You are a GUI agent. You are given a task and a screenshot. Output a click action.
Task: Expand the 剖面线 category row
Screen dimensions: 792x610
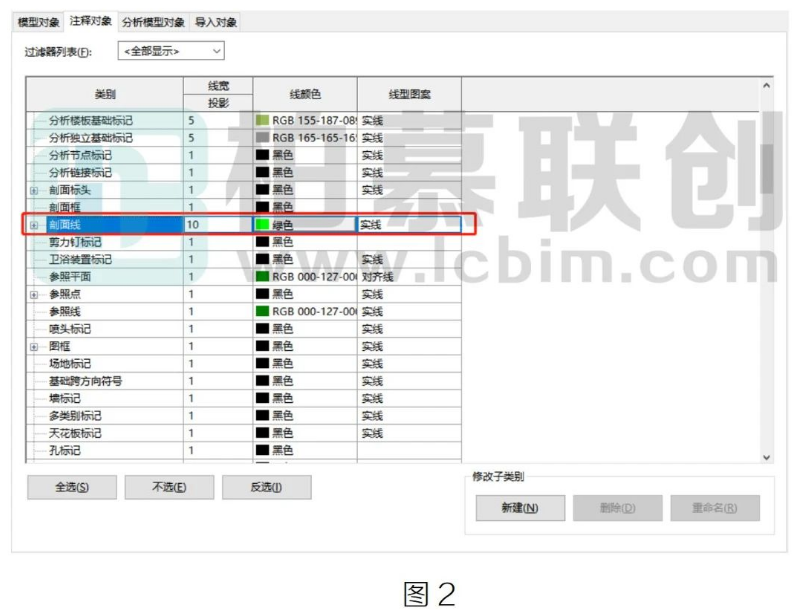click(x=34, y=225)
